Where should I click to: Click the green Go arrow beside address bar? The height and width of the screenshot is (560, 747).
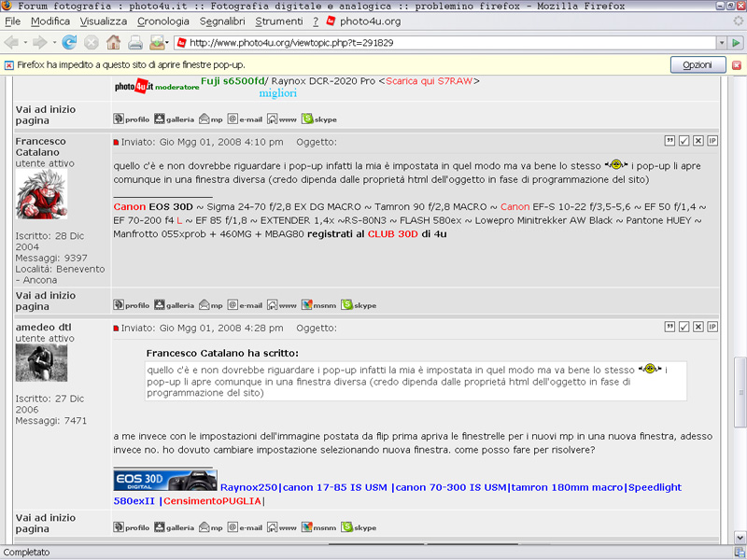[x=736, y=43]
